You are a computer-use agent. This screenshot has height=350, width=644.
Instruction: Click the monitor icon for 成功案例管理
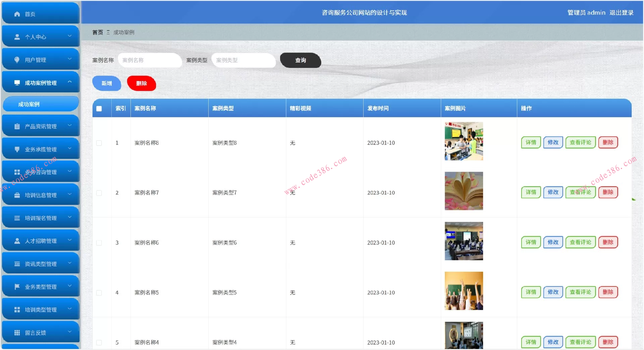(x=17, y=83)
